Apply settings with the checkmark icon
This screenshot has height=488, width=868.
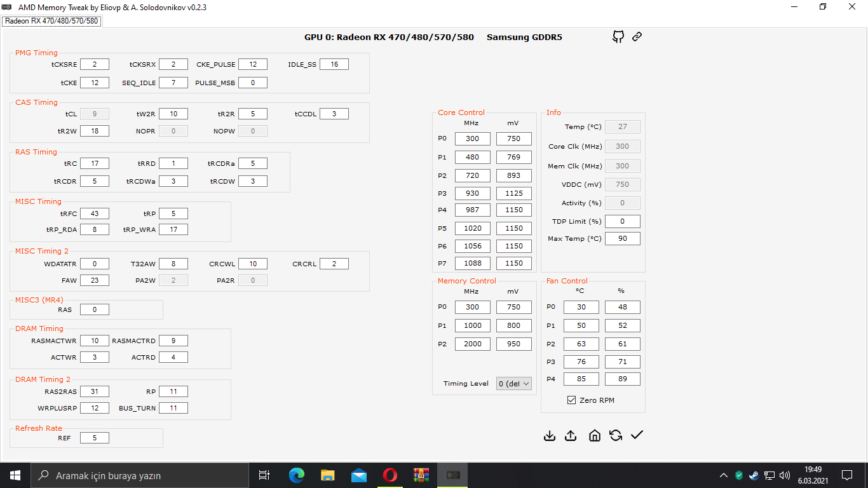637,435
